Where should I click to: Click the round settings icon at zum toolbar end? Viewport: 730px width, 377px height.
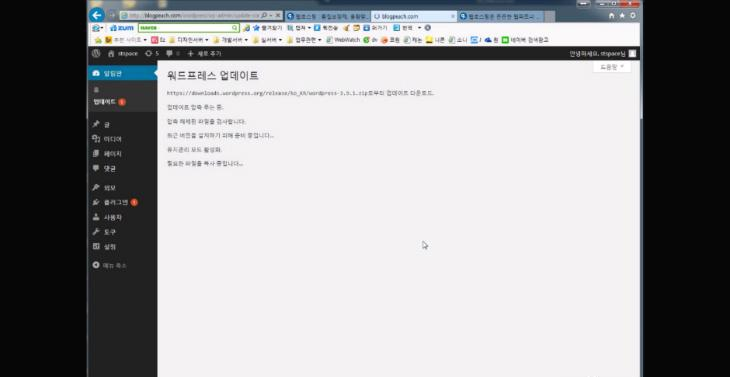(427, 28)
